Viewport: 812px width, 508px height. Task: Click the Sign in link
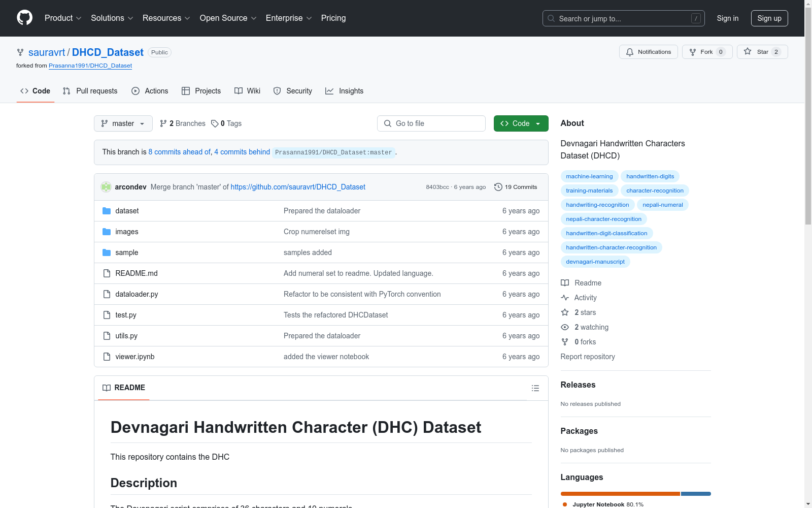728,18
